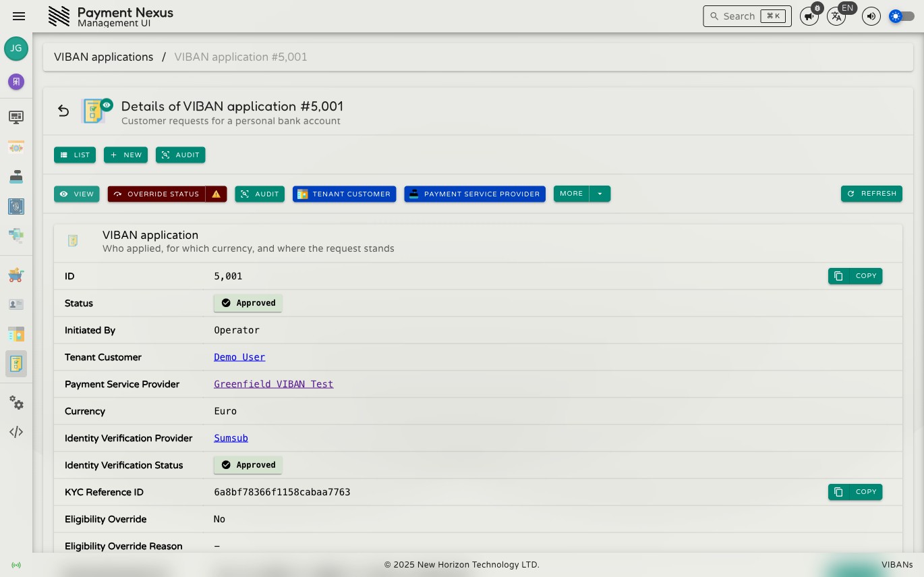The height and width of the screenshot is (577, 924).
Task: Open the PAYMENT SERVICE PROVIDER button
Action: (475, 194)
